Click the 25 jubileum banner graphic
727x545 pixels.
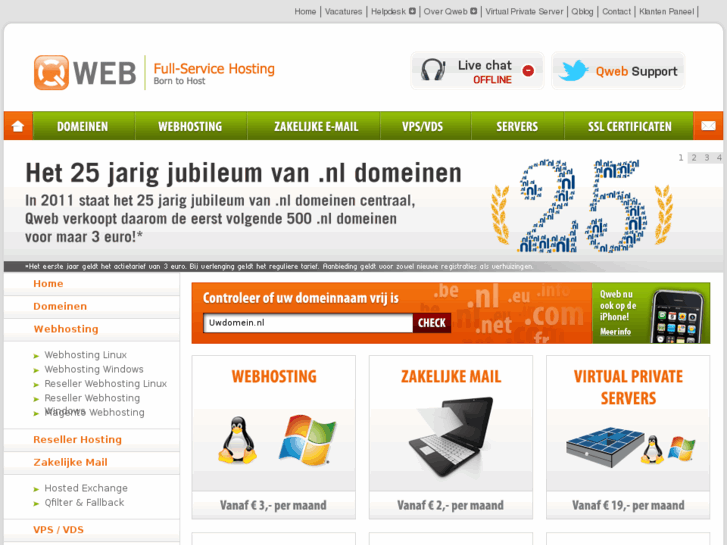click(x=582, y=206)
